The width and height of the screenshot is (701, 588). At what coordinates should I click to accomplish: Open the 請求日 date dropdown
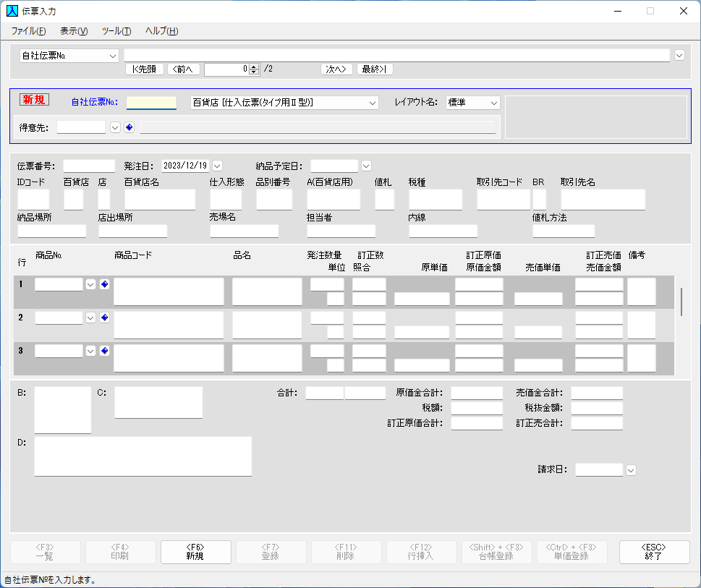631,470
